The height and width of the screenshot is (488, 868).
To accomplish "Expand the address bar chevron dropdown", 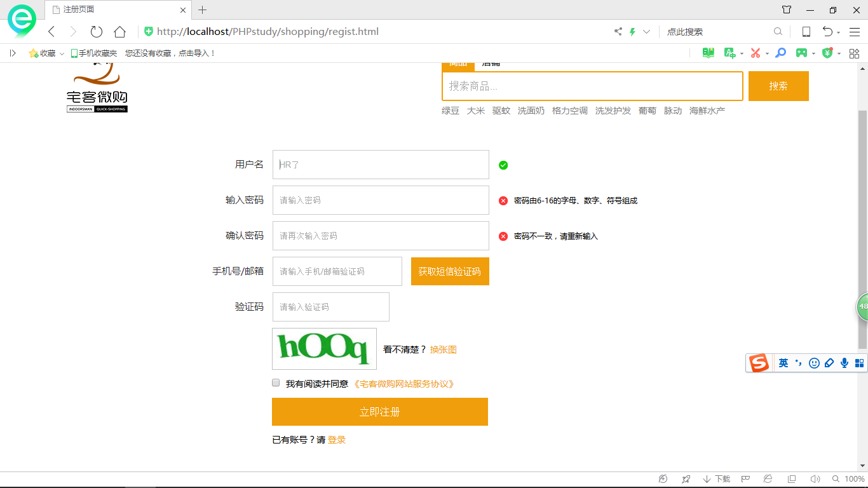I will [646, 32].
